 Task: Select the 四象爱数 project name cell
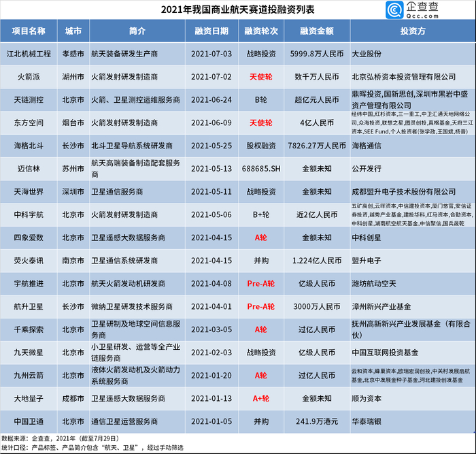tap(29, 238)
